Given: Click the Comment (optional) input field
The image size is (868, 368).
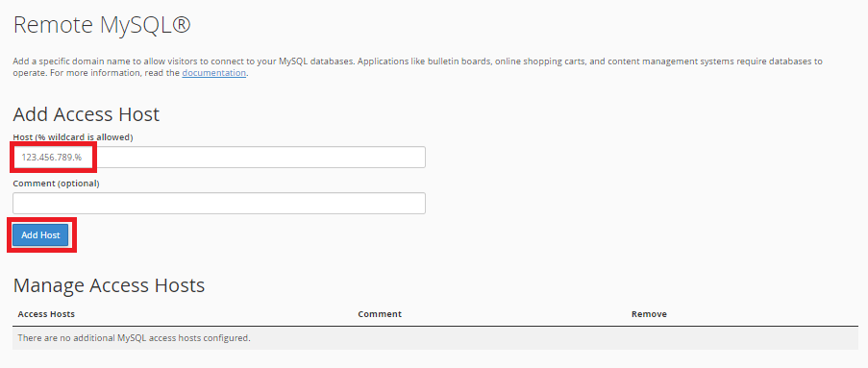Looking at the screenshot, I should pyautogui.click(x=218, y=203).
